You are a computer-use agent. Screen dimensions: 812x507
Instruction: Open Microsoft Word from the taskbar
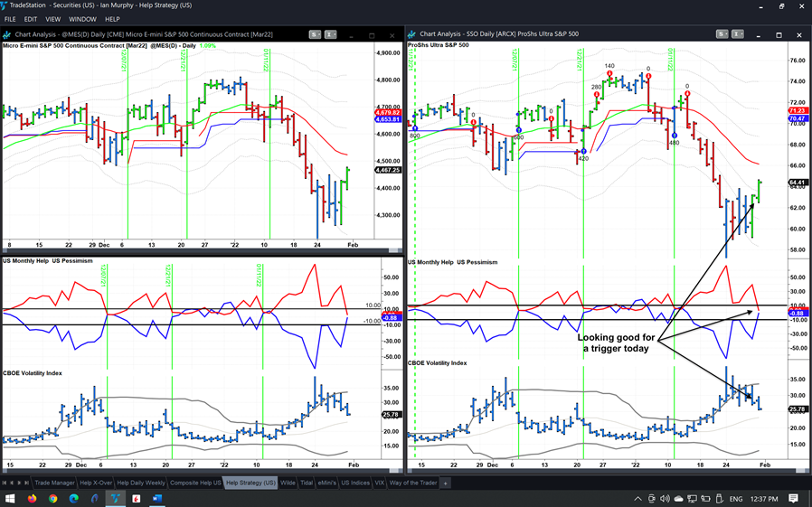[x=155, y=499]
